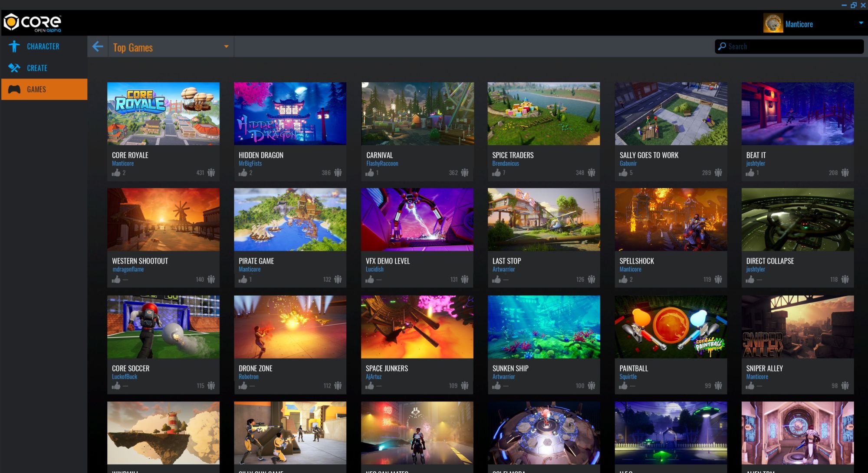Click players icon on Hidden Dragon card
Screen dimensions: 868x473
[338, 173]
